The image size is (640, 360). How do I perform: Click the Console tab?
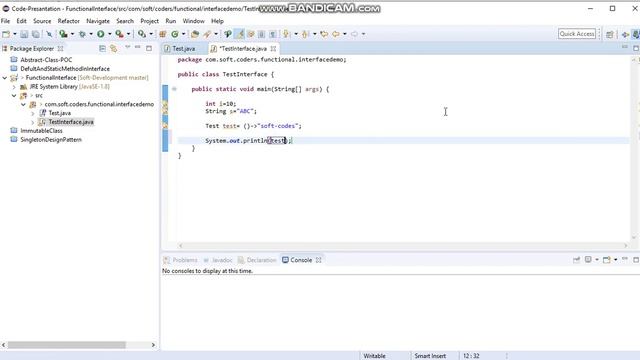(x=301, y=260)
